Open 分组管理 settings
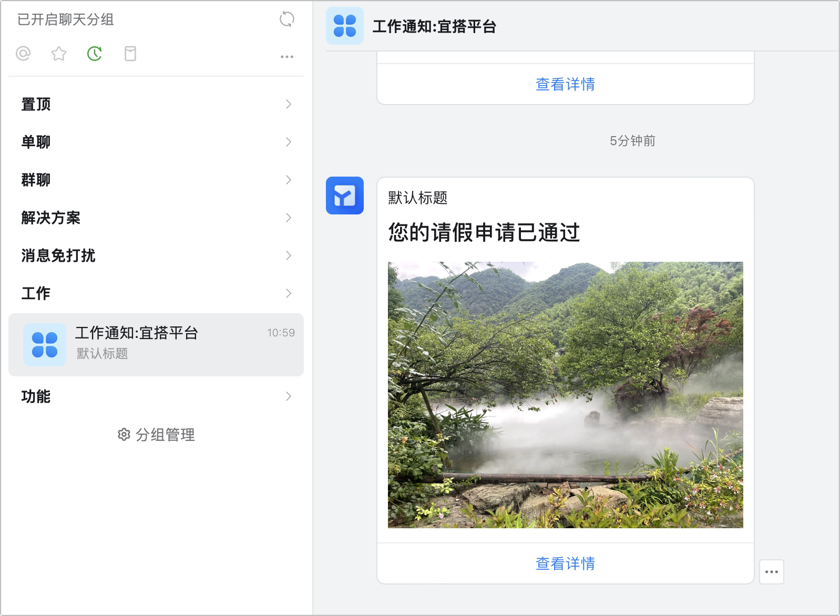Image resolution: width=840 pixels, height=616 pixels. 156,435
